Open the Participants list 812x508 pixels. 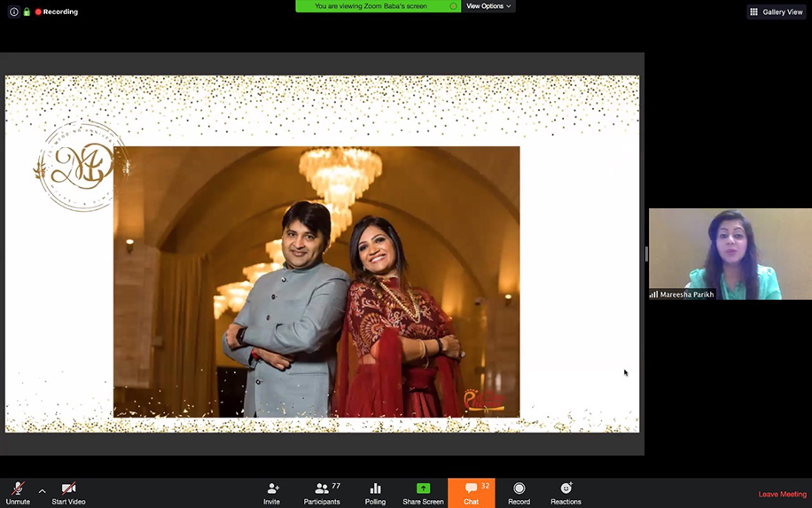322,489
